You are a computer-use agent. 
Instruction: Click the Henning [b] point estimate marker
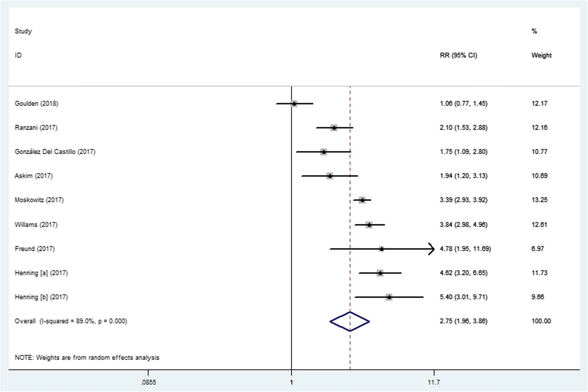pos(389,297)
